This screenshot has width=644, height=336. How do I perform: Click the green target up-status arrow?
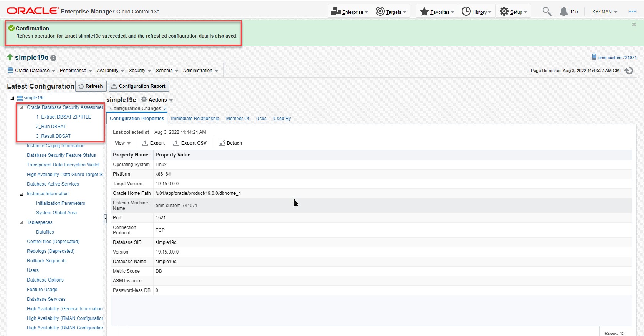pos(10,57)
